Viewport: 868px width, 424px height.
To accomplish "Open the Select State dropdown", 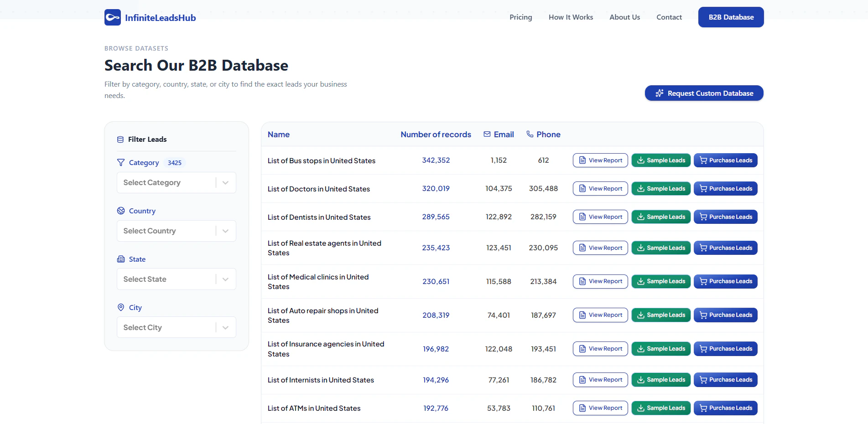I will 176,279.
